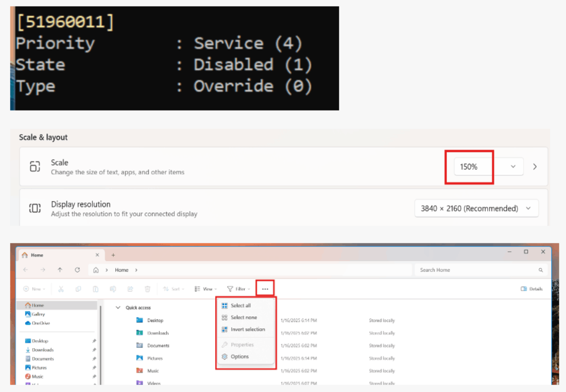Open Gallery in the navigation sidebar
This screenshot has width=566, height=392.
pyautogui.click(x=35, y=314)
